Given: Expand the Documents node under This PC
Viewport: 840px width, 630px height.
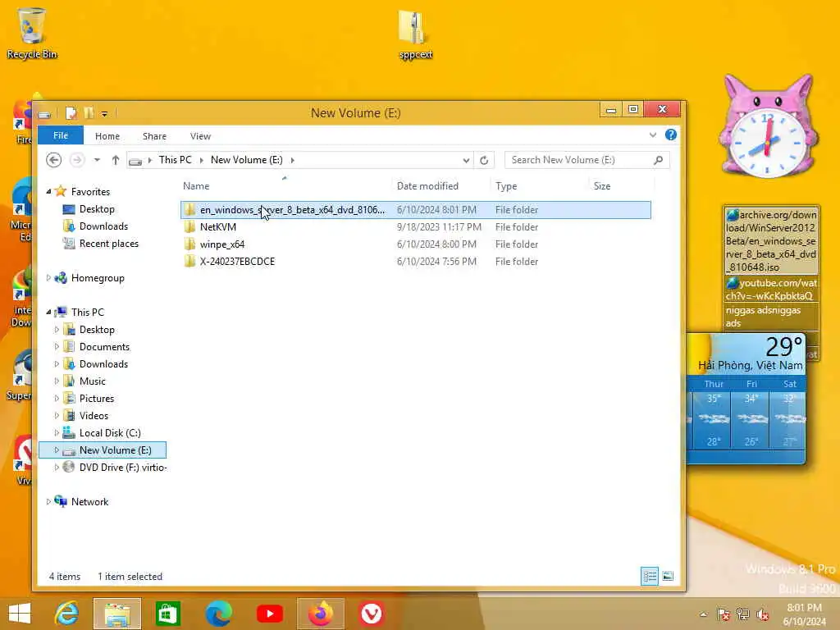Looking at the screenshot, I should click(57, 347).
